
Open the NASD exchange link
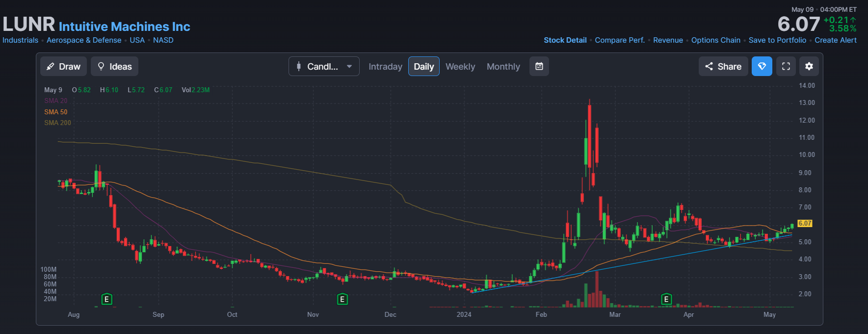click(x=163, y=40)
